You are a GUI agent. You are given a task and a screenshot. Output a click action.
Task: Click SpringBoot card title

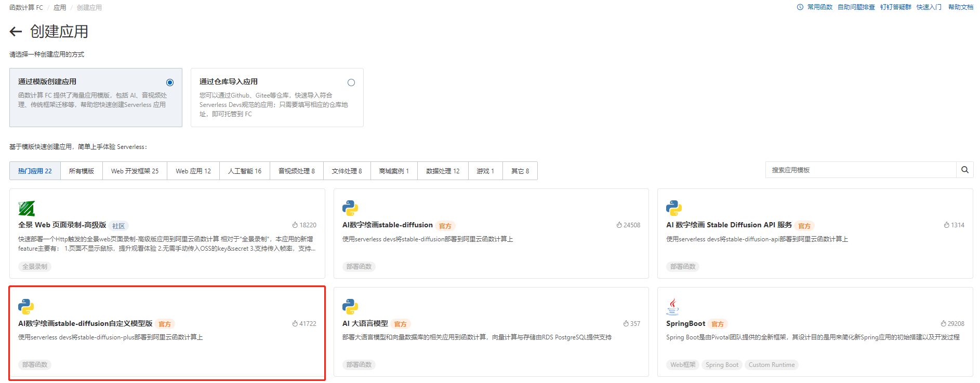coord(685,323)
